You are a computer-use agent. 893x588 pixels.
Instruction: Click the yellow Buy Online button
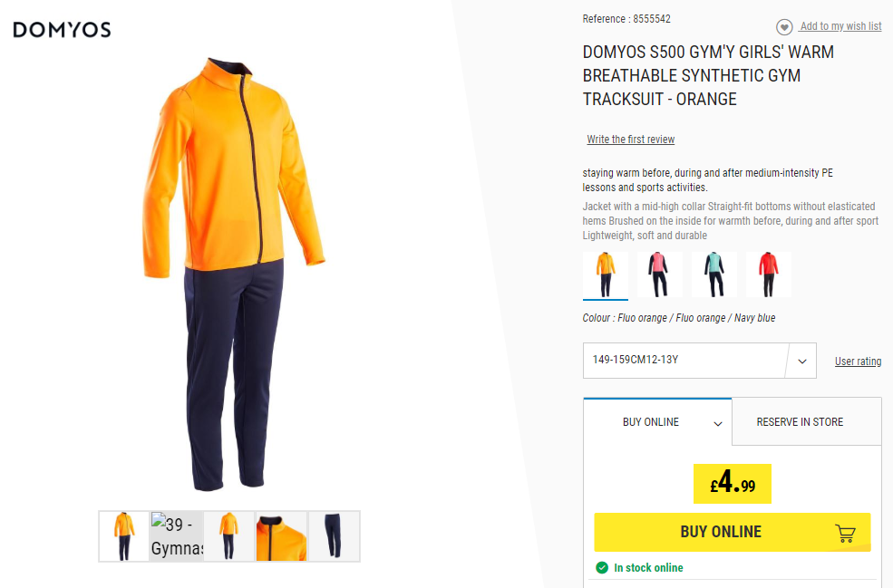(733, 532)
